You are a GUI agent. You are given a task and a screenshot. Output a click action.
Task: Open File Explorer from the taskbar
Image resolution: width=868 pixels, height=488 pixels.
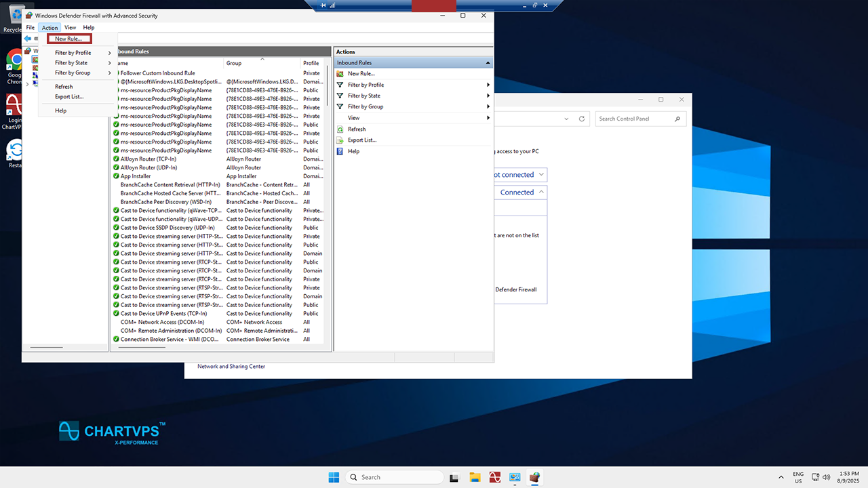pos(475,477)
